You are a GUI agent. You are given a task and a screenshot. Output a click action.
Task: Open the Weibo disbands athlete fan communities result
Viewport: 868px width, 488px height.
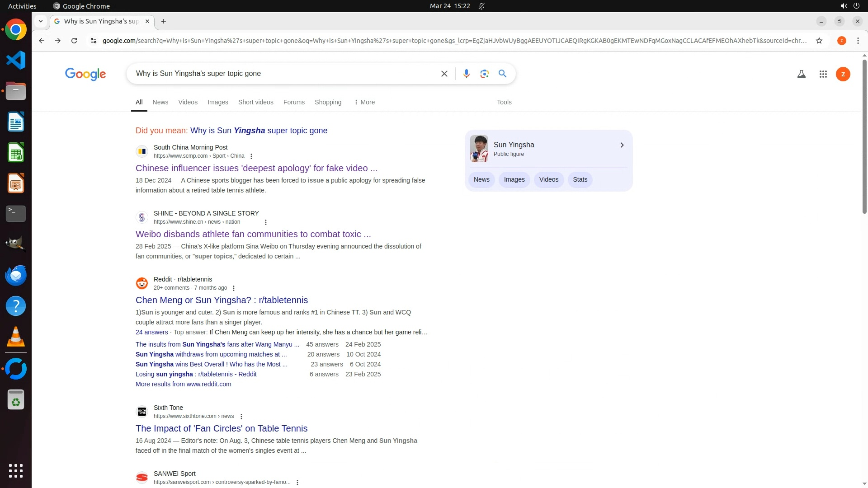tap(253, 234)
